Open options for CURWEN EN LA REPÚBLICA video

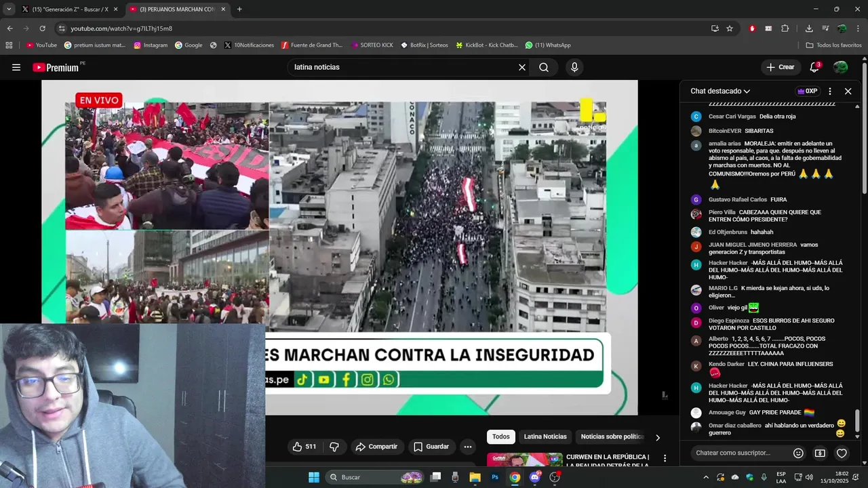(x=665, y=459)
